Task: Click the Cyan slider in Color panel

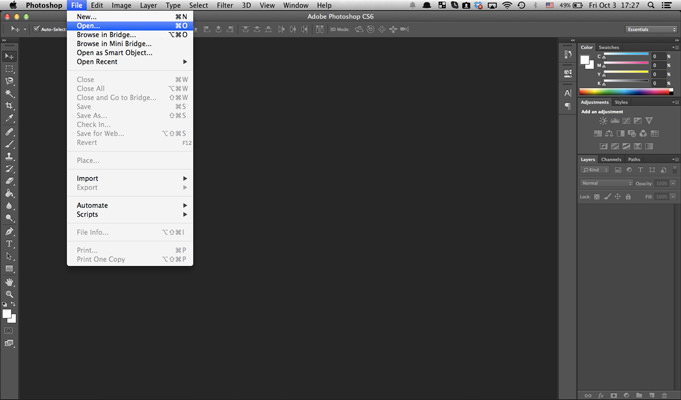Action: click(626, 54)
